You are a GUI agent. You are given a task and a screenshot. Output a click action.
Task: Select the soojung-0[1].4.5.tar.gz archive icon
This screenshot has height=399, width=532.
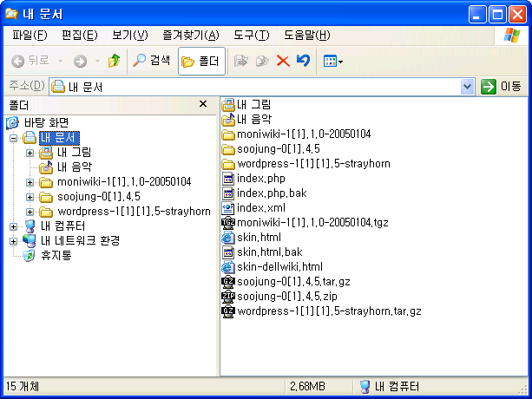point(228,282)
